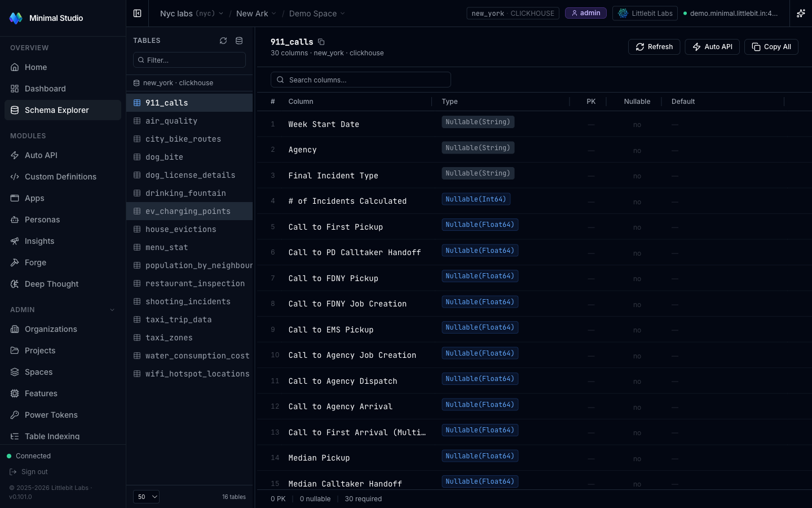Open the Demo Space dropdown
Screen dimensions: 812x508
coord(317,13)
